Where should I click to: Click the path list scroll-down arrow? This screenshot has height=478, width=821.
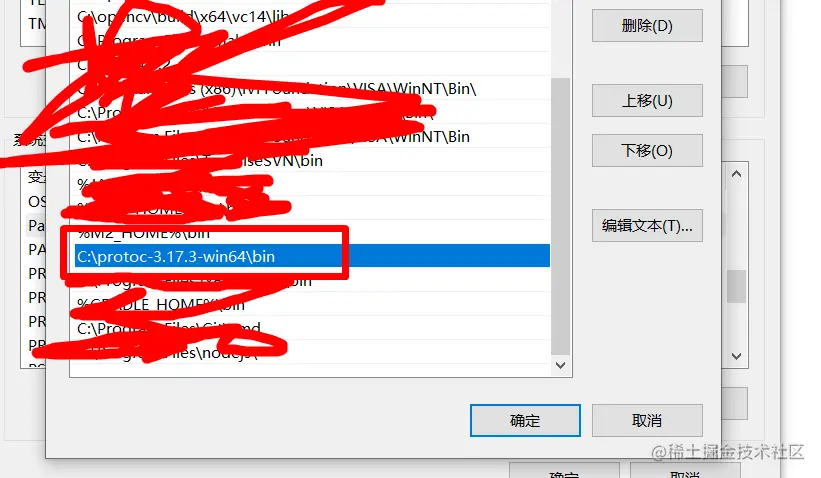click(x=560, y=365)
